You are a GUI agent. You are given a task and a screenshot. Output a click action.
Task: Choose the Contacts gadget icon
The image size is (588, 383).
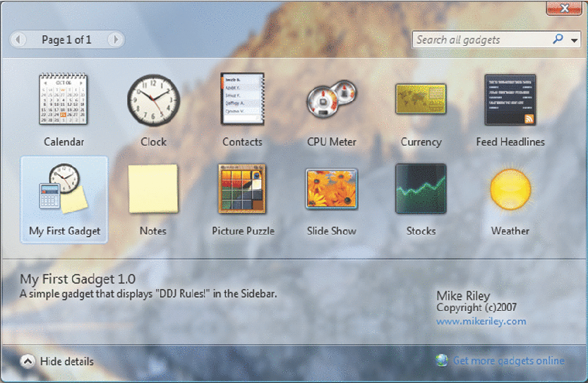[242, 100]
